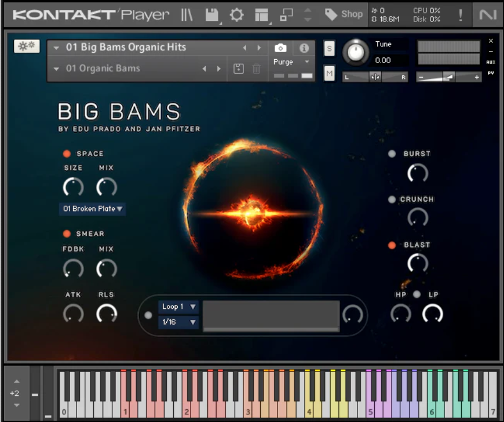504x422 pixels.
Task: Click the Tune knob
Action: (x=356, y=52)
